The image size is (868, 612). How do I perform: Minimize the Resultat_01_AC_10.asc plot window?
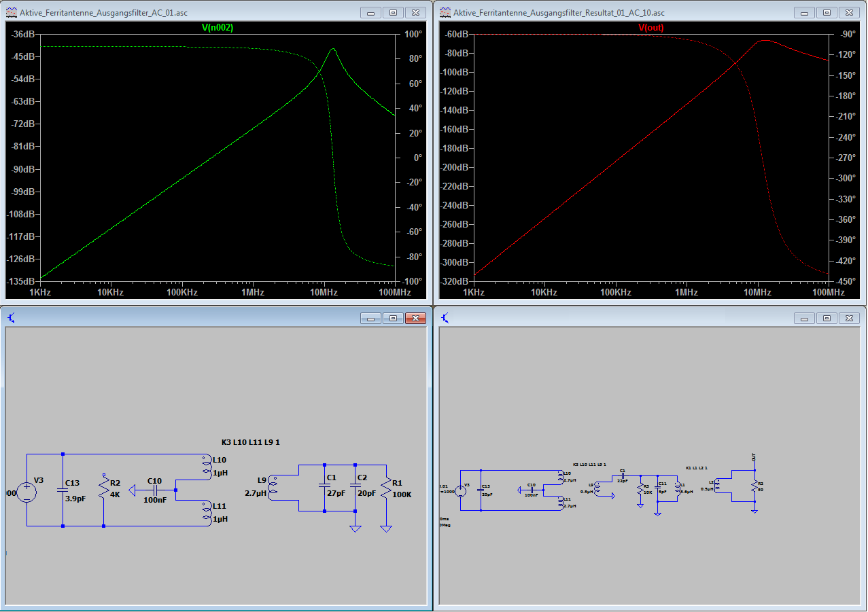tap(805, 12)
